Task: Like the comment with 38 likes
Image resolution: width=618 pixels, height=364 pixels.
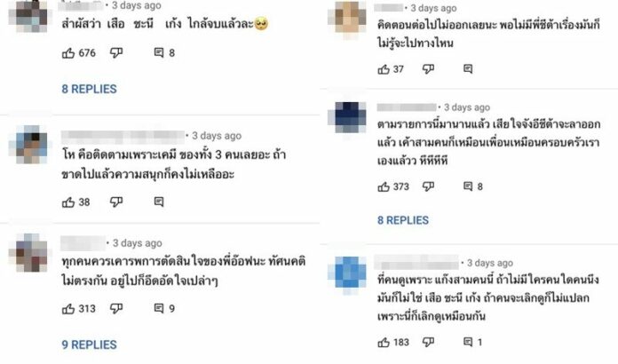Action: pyautogui.click(x=68, y=202)
